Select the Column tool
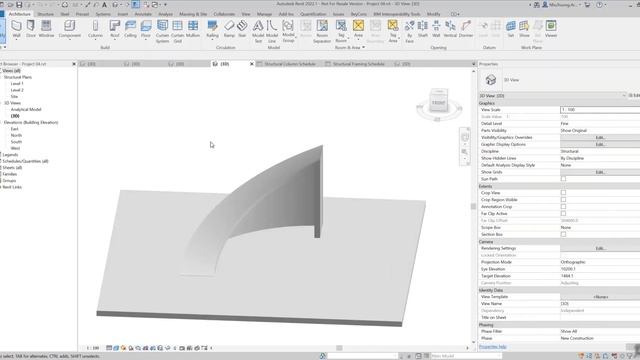This screenshot has width=640, height=360. click(95, 29)
